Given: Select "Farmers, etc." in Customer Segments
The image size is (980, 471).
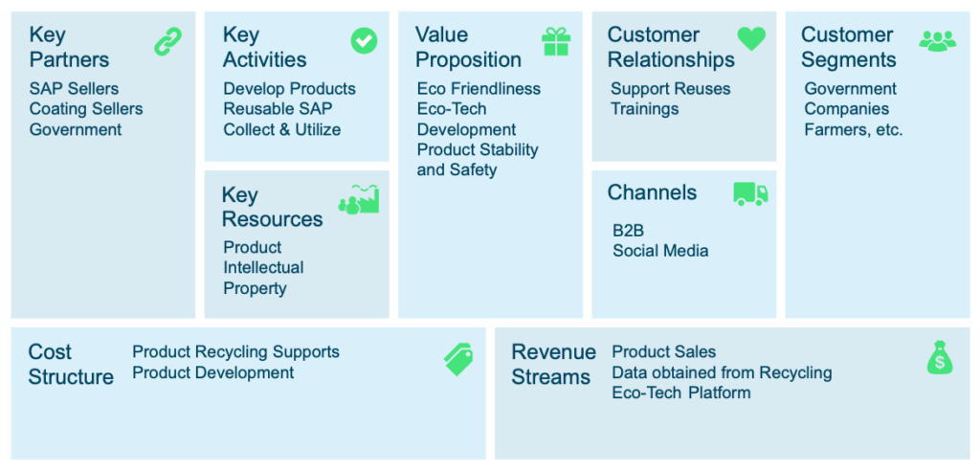Looking at the screenshot, I should (x=854, y=130).
